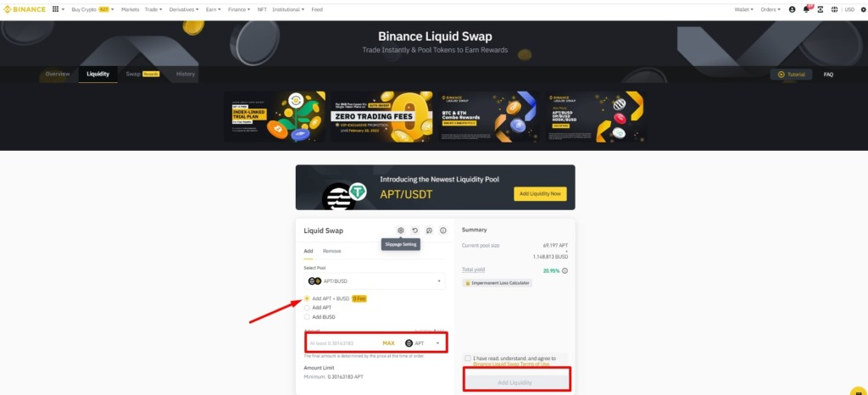The width and height of the screenshot is (868, 395).
Task: Click the Add Liquidity Now button
Action: (x=540, y=193)
